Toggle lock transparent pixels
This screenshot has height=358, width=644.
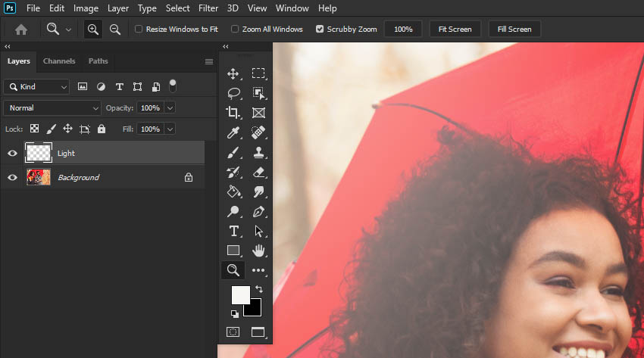35,129
